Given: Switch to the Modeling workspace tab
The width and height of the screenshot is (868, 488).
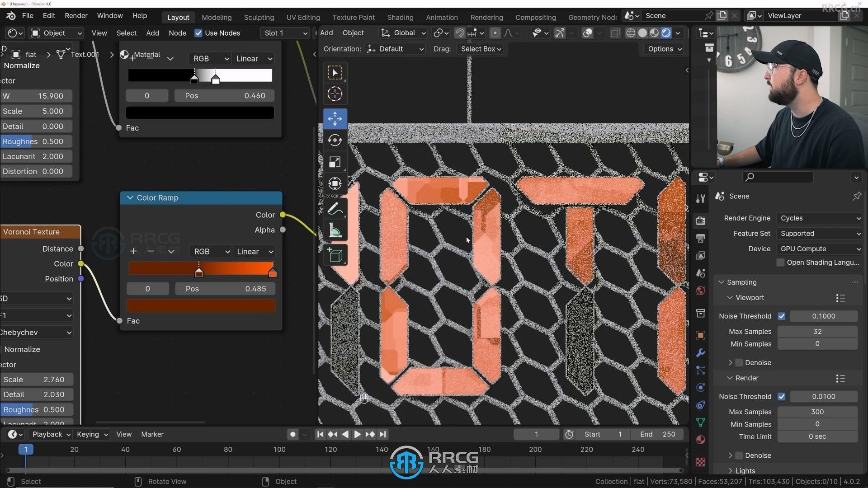Looking at the screenshot, I should pos(217,17).
